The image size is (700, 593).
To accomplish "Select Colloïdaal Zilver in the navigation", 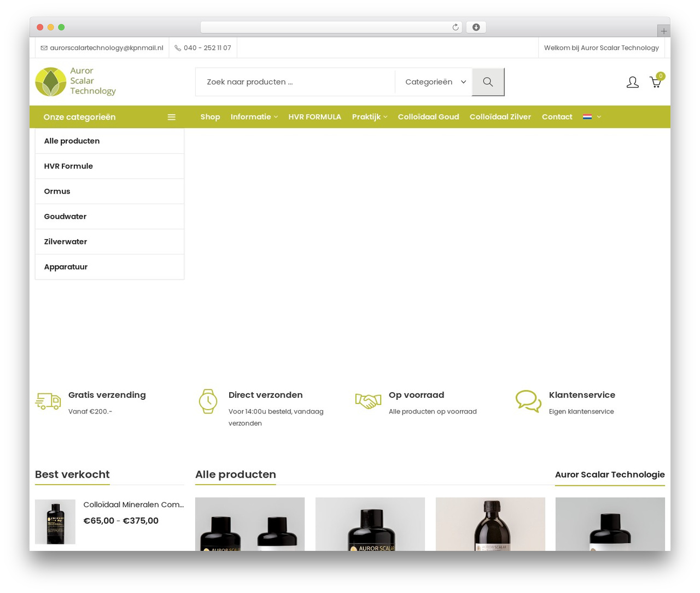I will pyautogui.click(x=500, y=117).
